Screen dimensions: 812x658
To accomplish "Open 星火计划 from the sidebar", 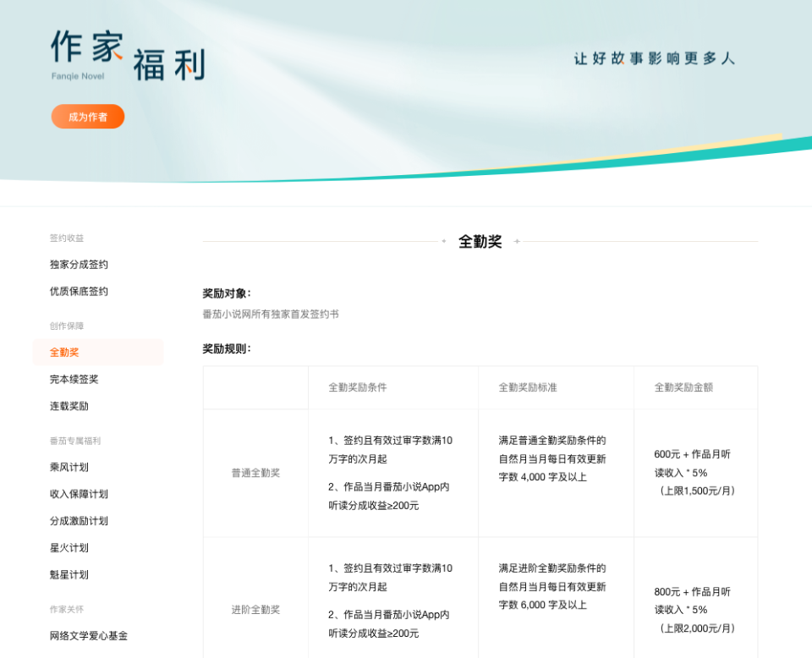I will [70, 548].
